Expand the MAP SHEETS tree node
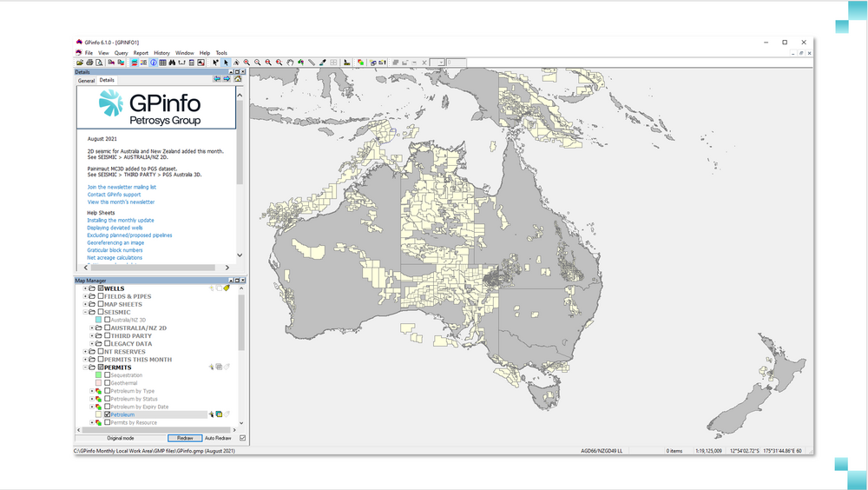Image resolution: width=868 pixels, height=490 pixels. [x=85, y=304]
